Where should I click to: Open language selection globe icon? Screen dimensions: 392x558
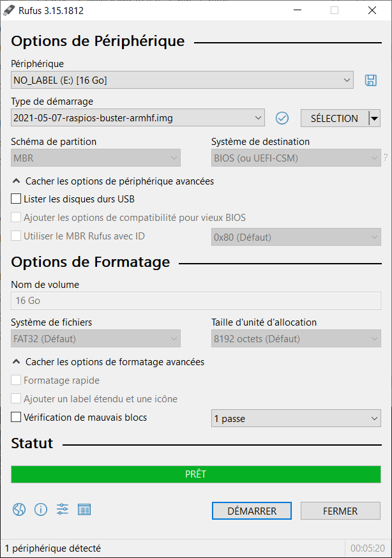19,509
